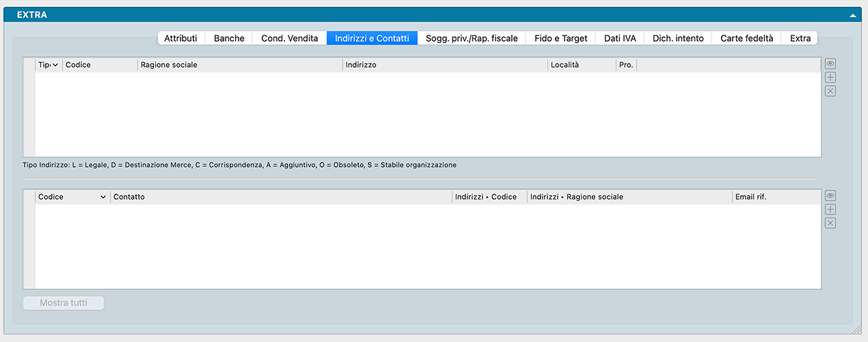
Task: Open the Codice column dropdown in the contacts table
Action: [103, 197]
